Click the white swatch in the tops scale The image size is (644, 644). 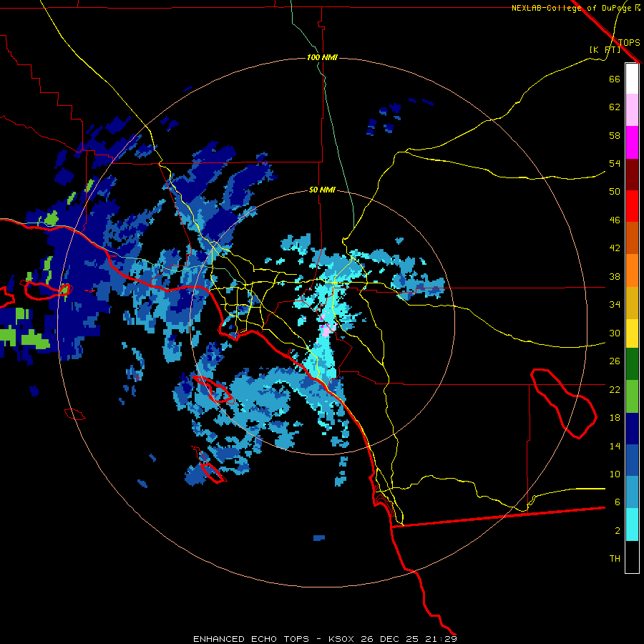point(632,79)
